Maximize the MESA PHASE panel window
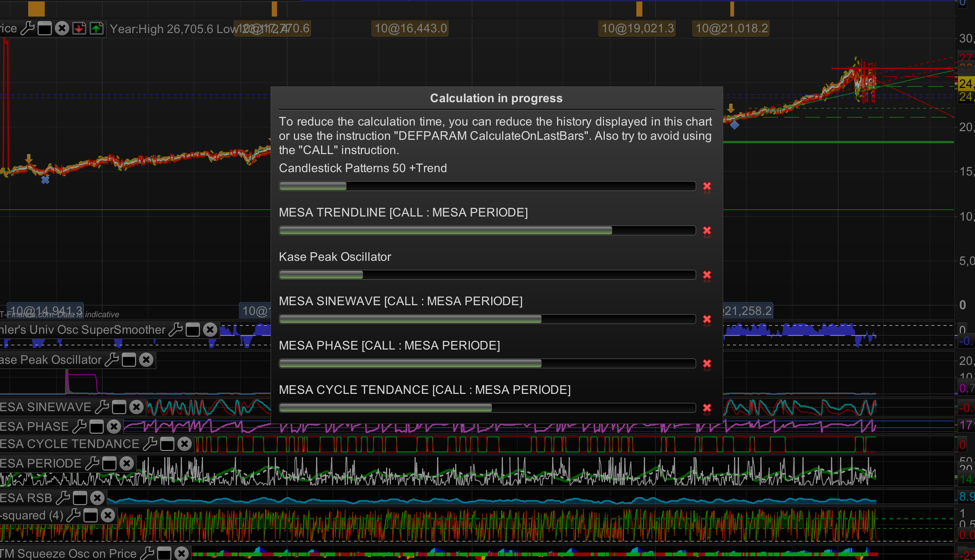975x560 pixels. pos(97,427)
